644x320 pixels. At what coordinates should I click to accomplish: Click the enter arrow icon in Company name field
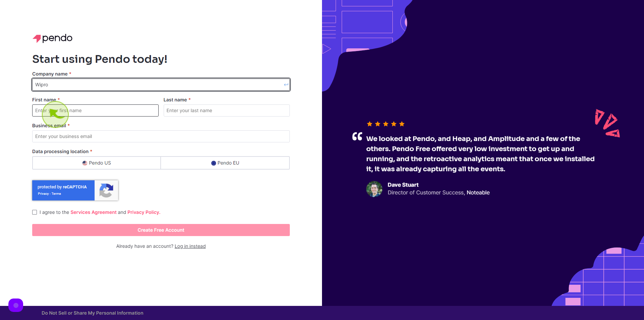click(x=286, y=85)
